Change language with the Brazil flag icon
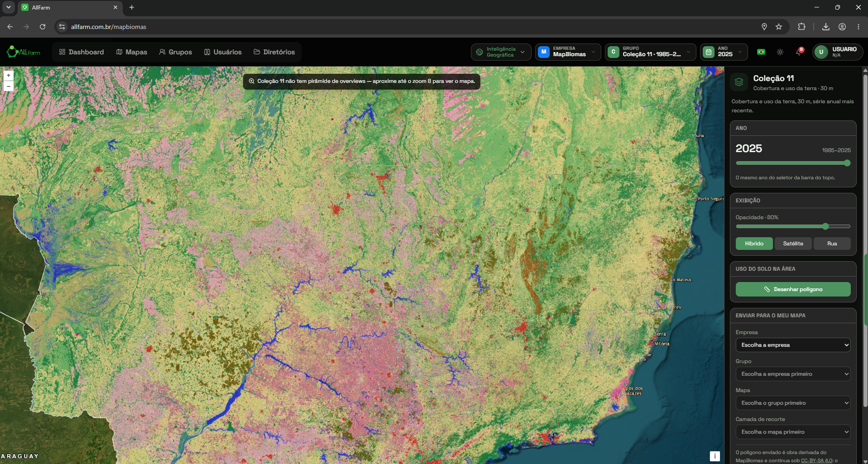This screenshot has height=464, width=868. [x=761, y=52]
